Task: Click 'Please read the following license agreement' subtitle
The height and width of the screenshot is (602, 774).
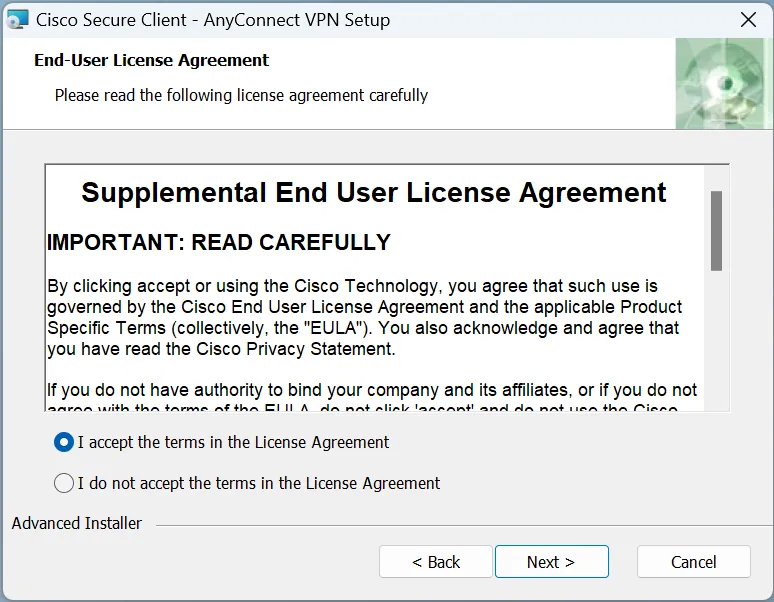Action: pyautogui.click(x=241, y=95)
